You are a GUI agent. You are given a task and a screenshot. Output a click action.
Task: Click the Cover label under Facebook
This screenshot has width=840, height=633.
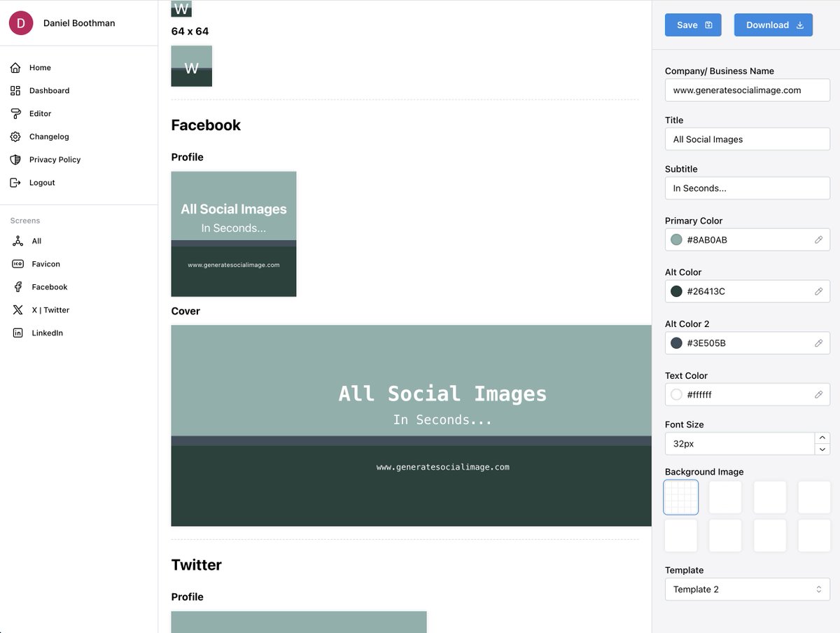click(185, 311)
